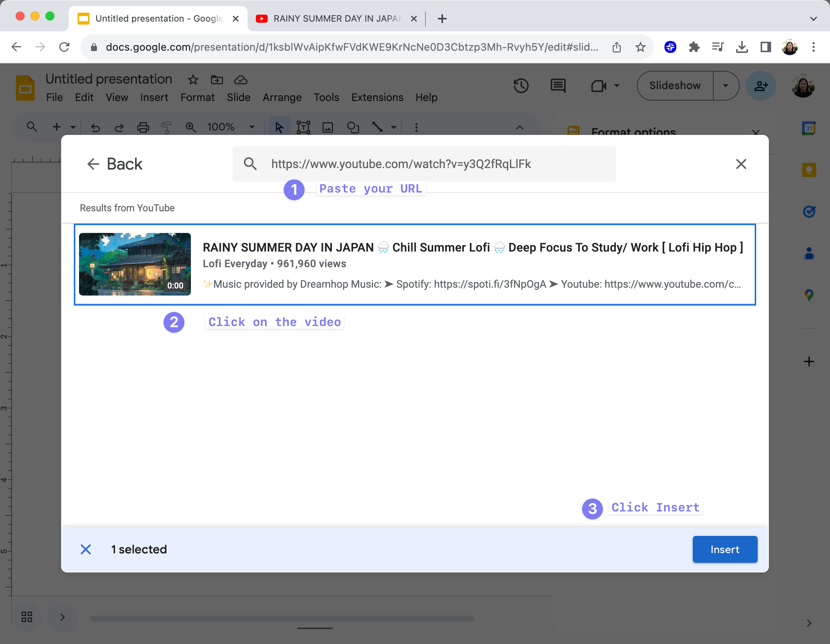This screenshot has width=830, height=644.
Task: Reload the page
Action: 64,47
